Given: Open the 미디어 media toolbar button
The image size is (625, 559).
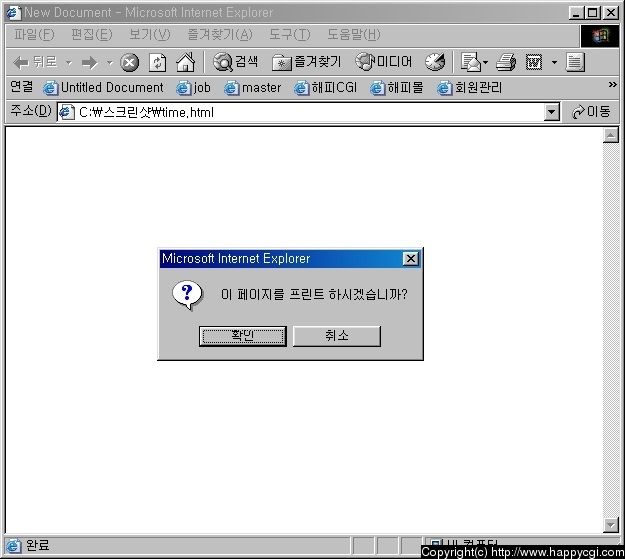Looking at the screenshot, I should click(x=383, y=62).
